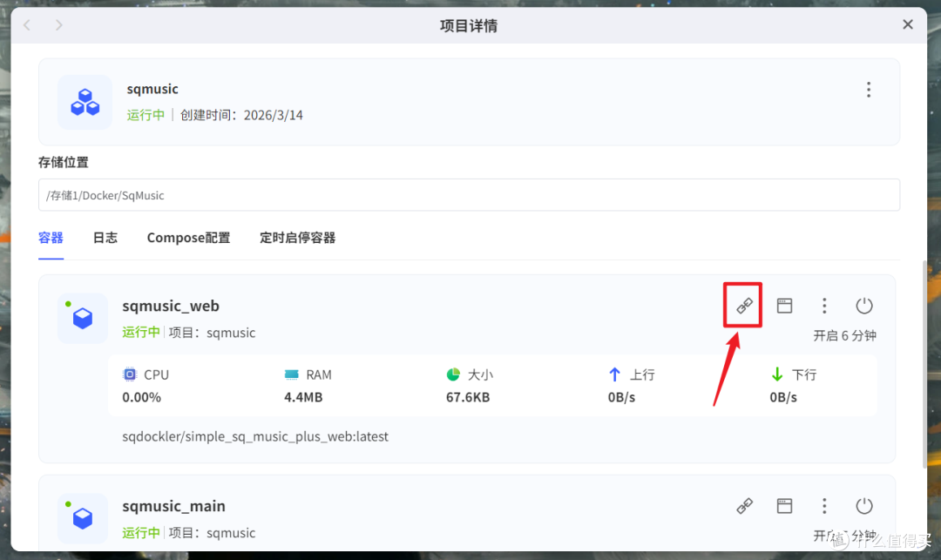Click the 4.4MB RAM value
This screenshot has height=560, width=941.
tap(303, 397)
